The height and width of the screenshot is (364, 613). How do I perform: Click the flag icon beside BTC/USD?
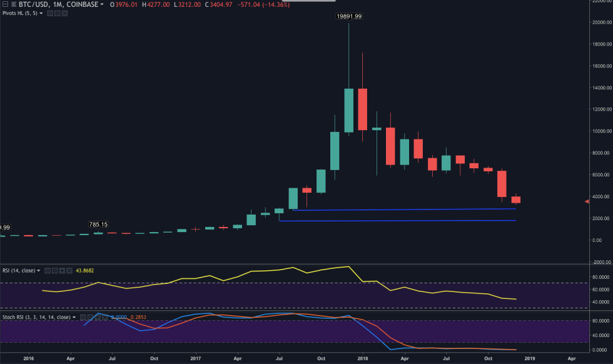point(13,5)
